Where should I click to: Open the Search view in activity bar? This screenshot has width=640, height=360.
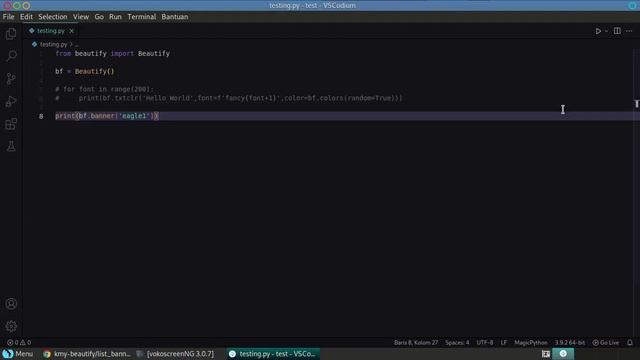pos(11,56)
